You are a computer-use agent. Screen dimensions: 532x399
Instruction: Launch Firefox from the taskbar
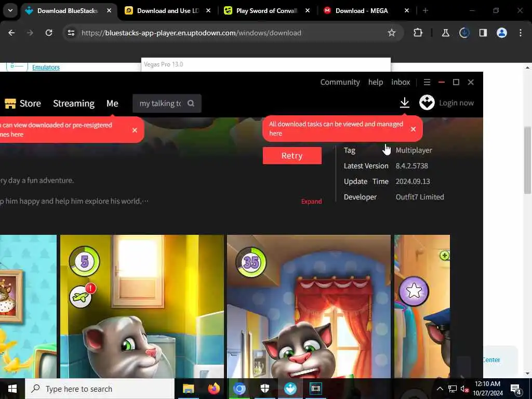(214, 389)
